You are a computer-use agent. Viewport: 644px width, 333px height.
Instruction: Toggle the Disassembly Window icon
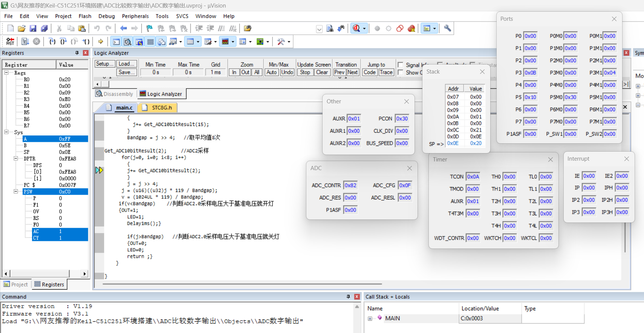128,41
